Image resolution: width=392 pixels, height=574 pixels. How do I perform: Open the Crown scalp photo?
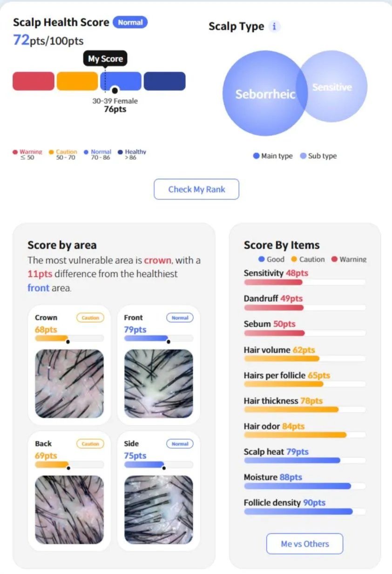tap(69, 384)
